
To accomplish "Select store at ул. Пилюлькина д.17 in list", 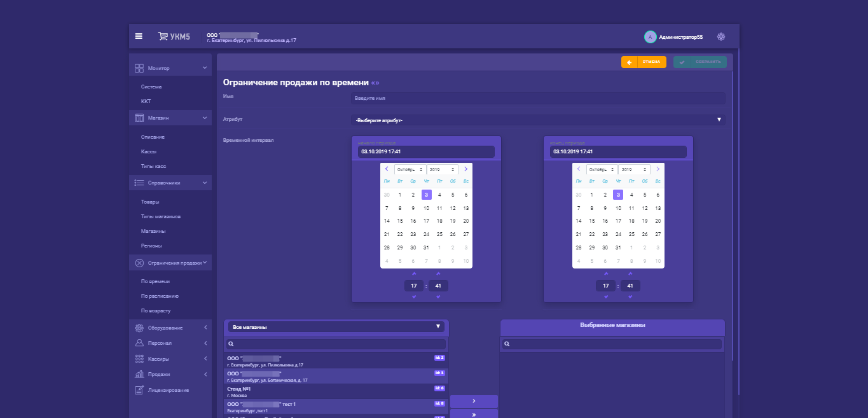I will click(x=336, y=361).
